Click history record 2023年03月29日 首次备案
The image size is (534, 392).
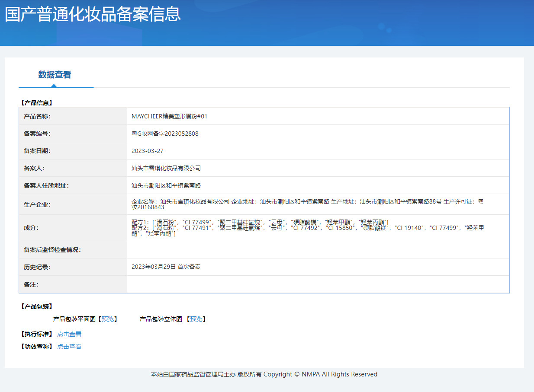[166, 267]
